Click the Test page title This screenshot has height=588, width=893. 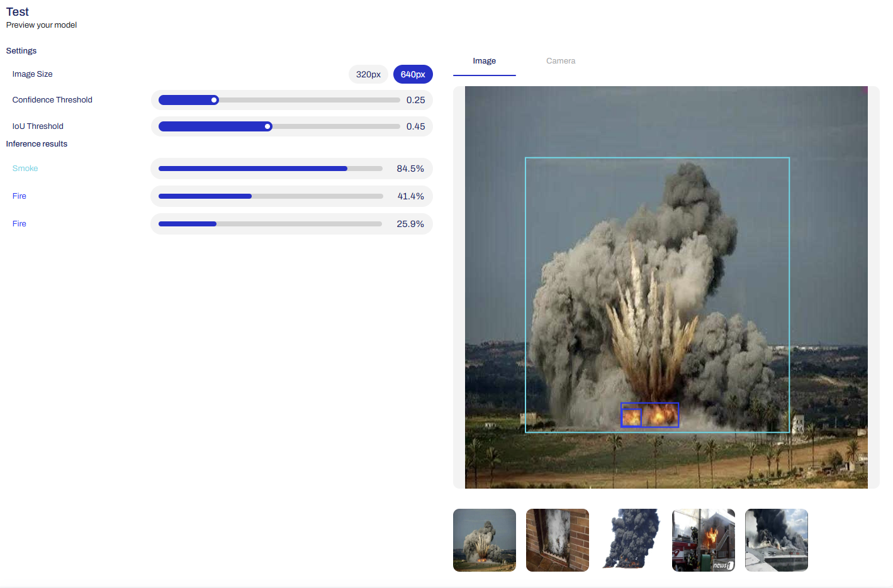(x=18, y=12)
